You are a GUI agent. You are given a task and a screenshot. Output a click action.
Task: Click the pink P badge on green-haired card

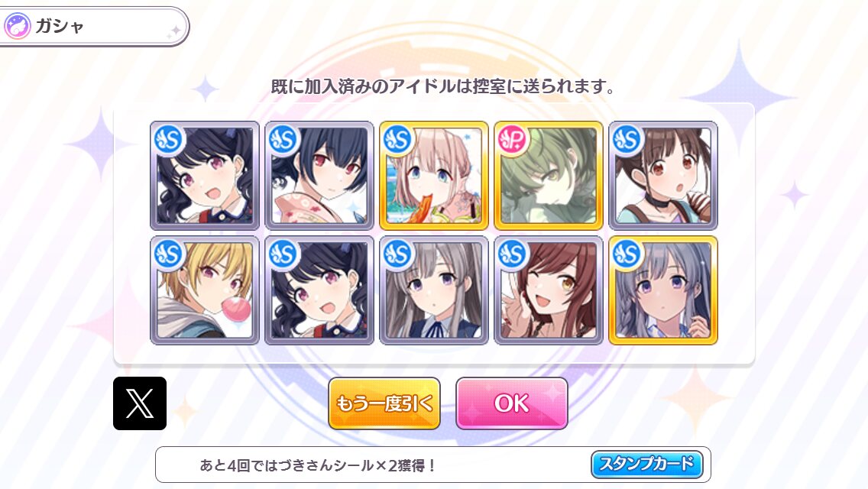(x=513, y=140)
